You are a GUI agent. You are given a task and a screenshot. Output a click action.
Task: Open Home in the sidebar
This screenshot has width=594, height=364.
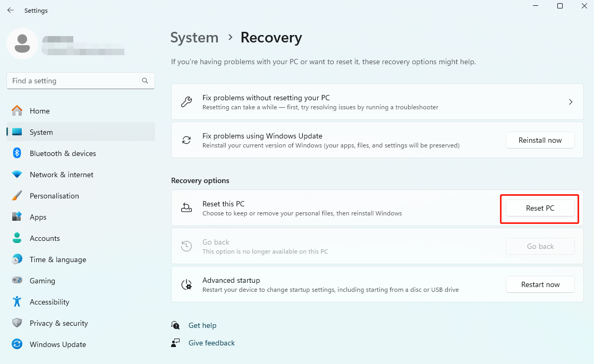[x=81, y=111]
